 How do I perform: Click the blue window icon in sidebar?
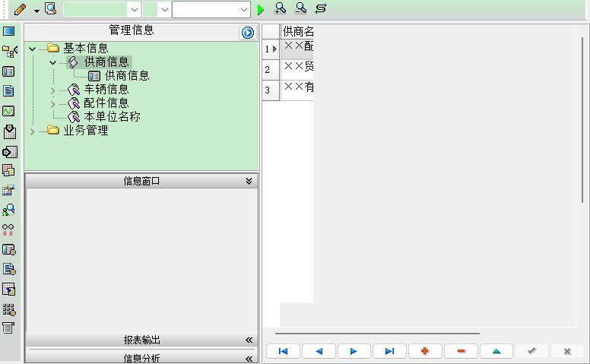[8, 31]
